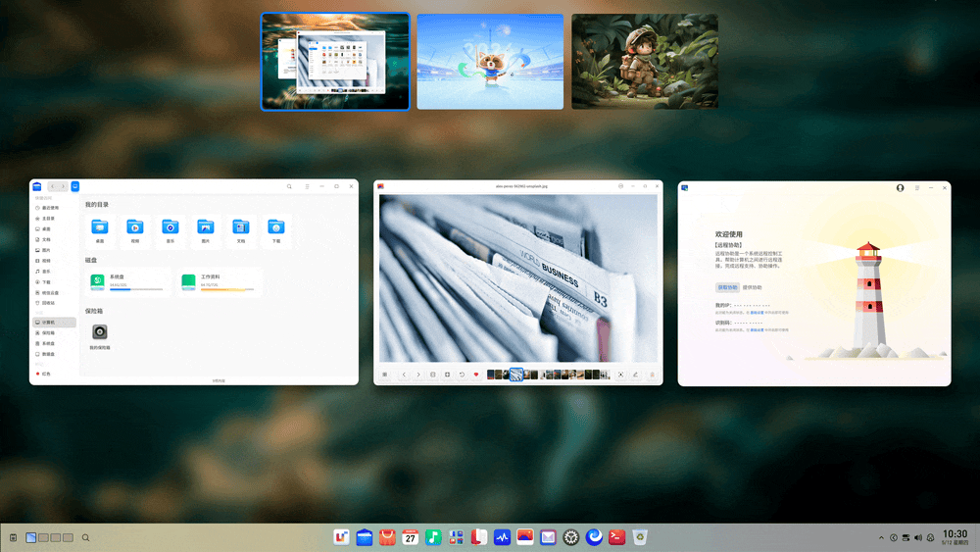Select the third workspace with the explorer wallpaper
The image size is (980, 552).
coord(645,61)
